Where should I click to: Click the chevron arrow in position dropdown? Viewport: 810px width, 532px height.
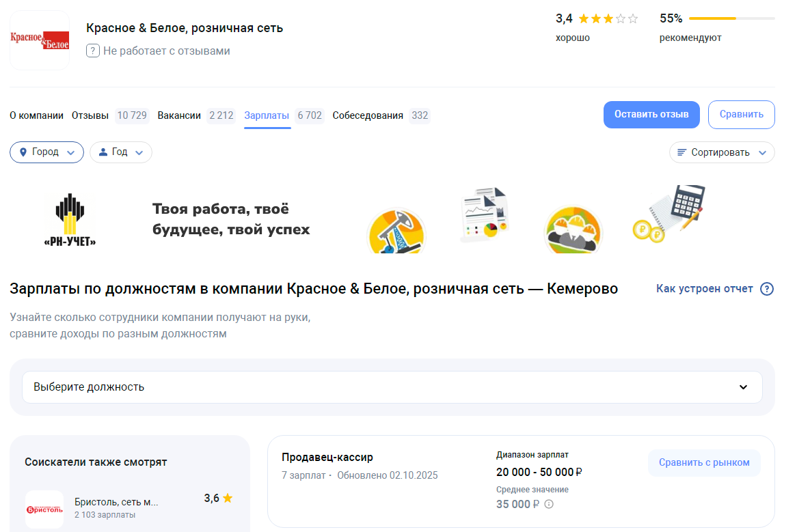pos(744,387)
